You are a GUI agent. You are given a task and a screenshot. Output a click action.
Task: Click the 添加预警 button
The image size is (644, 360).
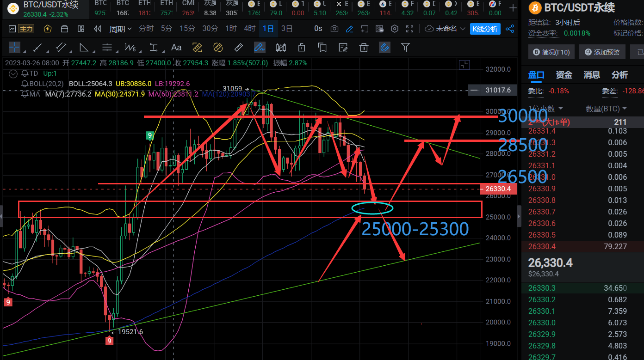pyautogui.click(x=602, y=52)
